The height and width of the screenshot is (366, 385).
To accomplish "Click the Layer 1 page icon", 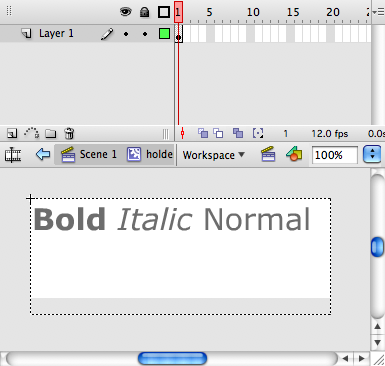I will 26,33.
